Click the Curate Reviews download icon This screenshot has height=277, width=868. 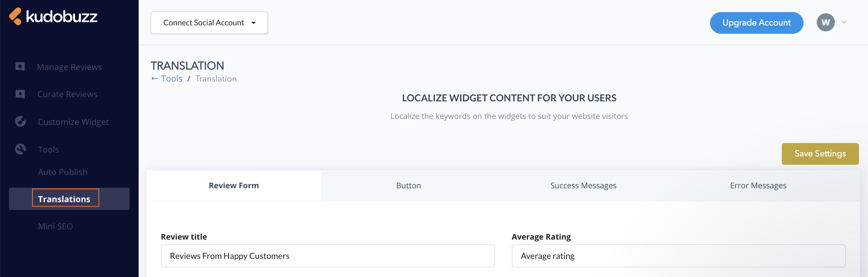click(x=20, y=94)
